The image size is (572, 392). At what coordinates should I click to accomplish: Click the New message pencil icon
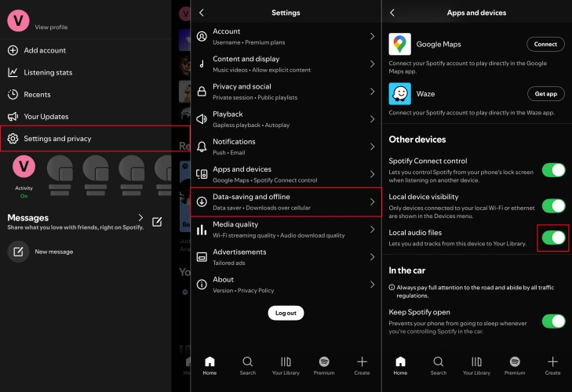click(18, 252)
